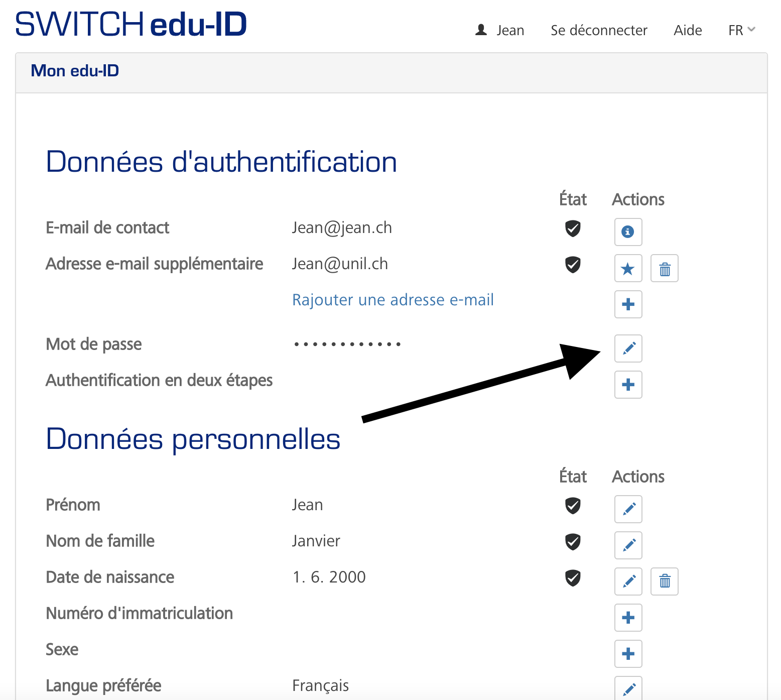Delete the additional e-mail address Jean@unil.ch
The height and width of the screenshot is (700, 781).
click(664, 268)
